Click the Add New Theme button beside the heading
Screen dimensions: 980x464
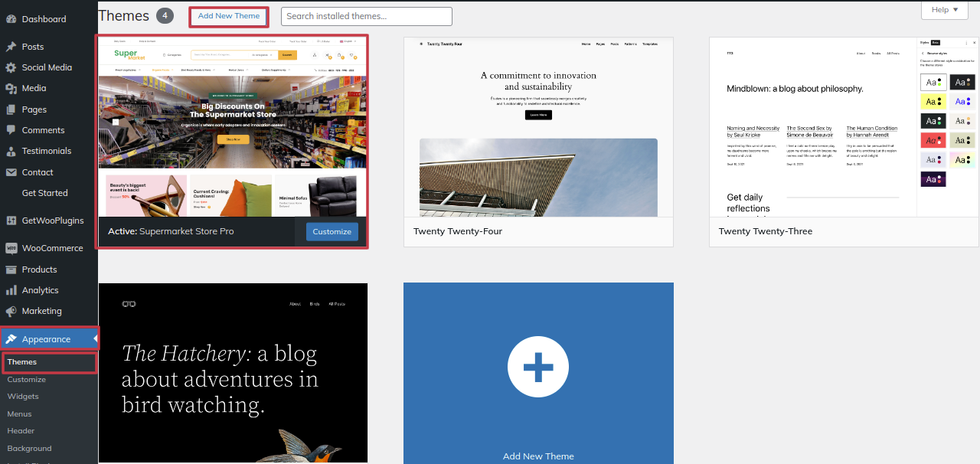point(229,16)
